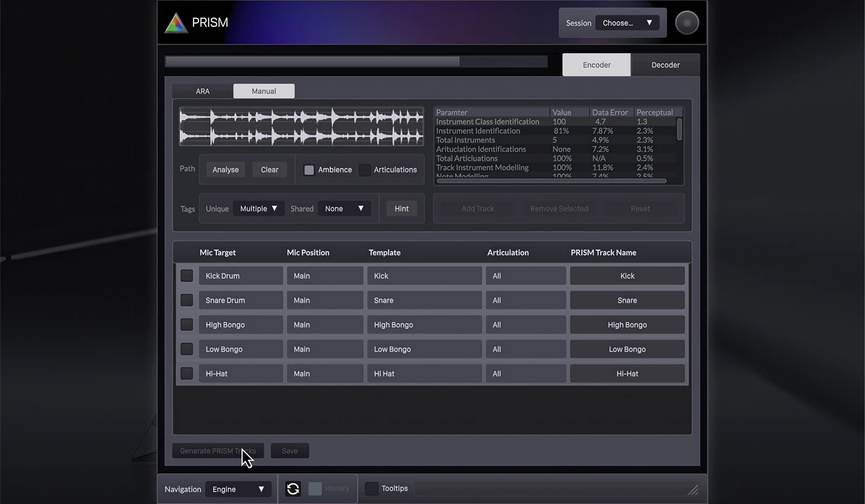Screen dimensions: 865x504
Task: Switch to the Decoder tab
Action: pyautogui.click(x=666, y=64)
